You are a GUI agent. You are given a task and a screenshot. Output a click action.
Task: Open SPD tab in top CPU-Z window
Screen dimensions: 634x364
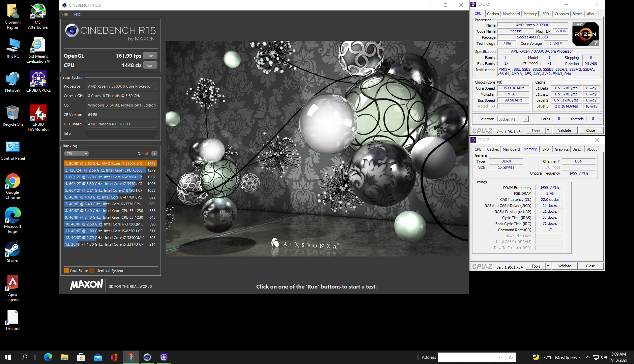[x=546, y=14]
